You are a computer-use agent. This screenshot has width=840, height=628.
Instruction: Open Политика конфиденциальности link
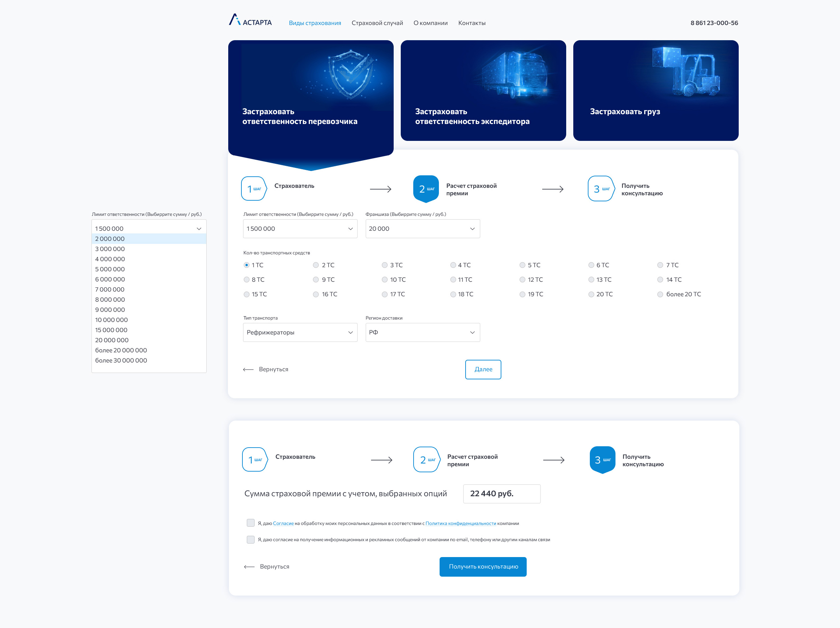[461, 523]
